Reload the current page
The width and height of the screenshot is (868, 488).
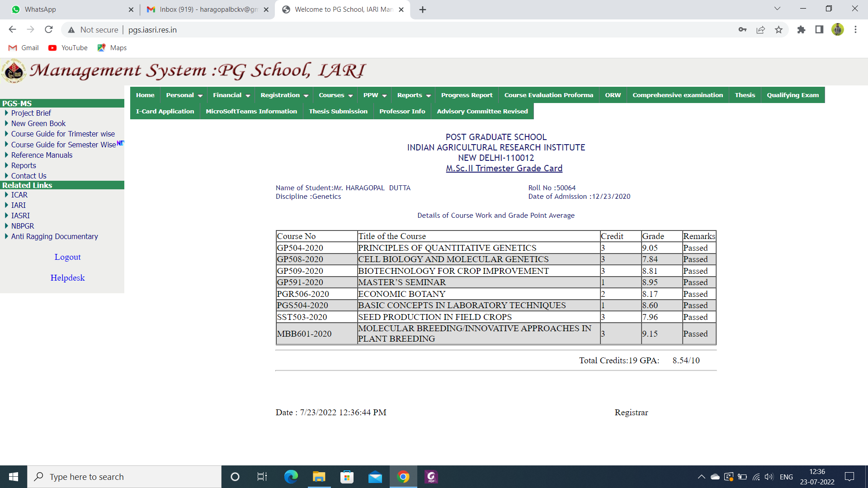coord(49,29)
